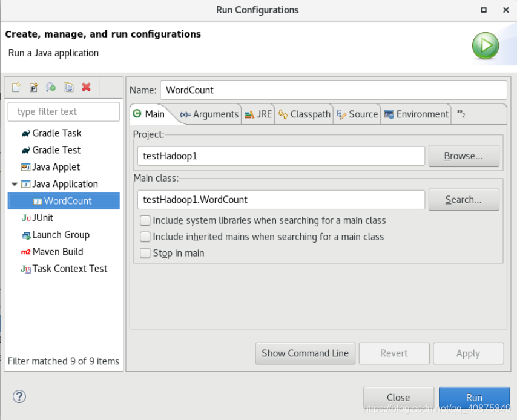Click Browse button for the project
Screen dimensions: 517x420
point(463,156)
